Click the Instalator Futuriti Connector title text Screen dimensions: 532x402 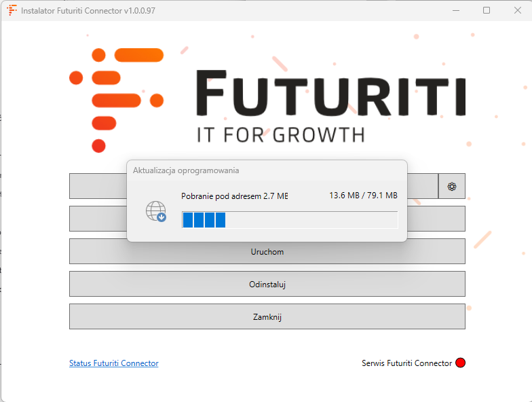click(83, 12)
